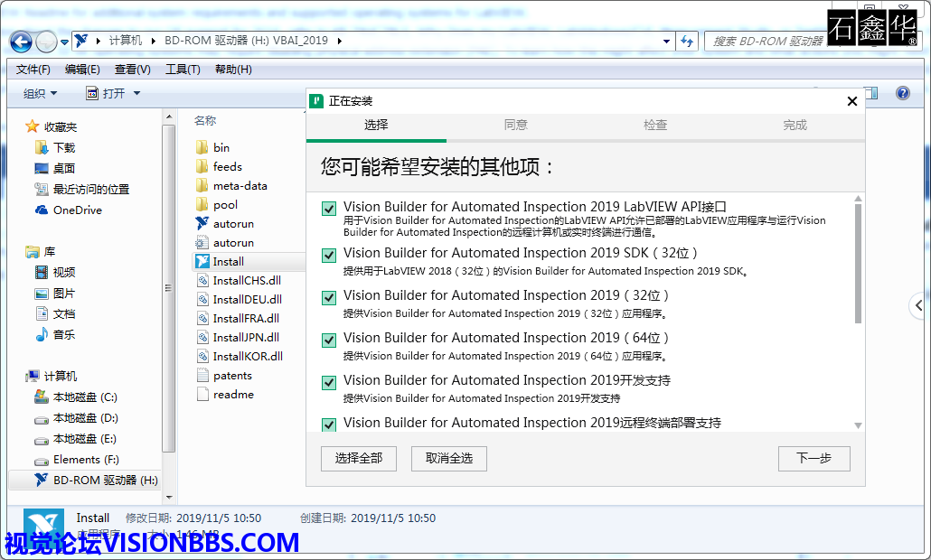Close the 正在安装 installer dialog

click(852, 101)
